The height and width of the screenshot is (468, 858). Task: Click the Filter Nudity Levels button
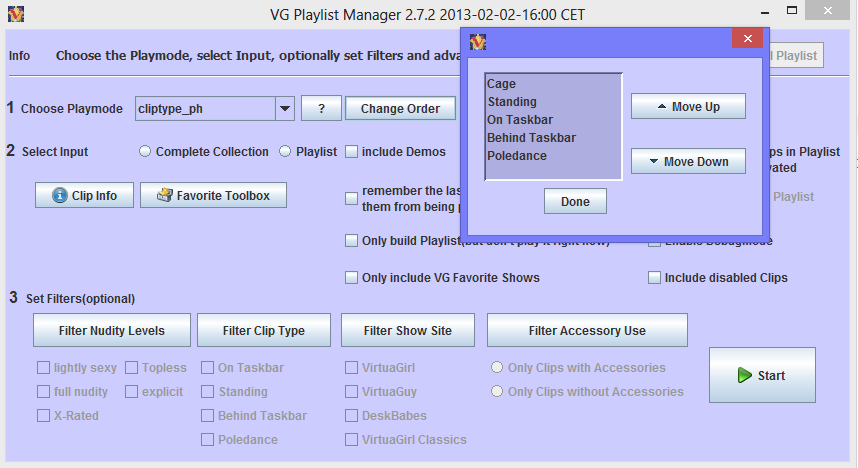point(111,331)
